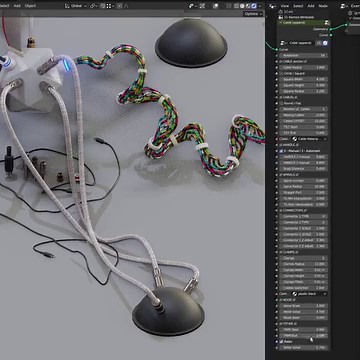Click the Noise Seed field

click(303, 318)
